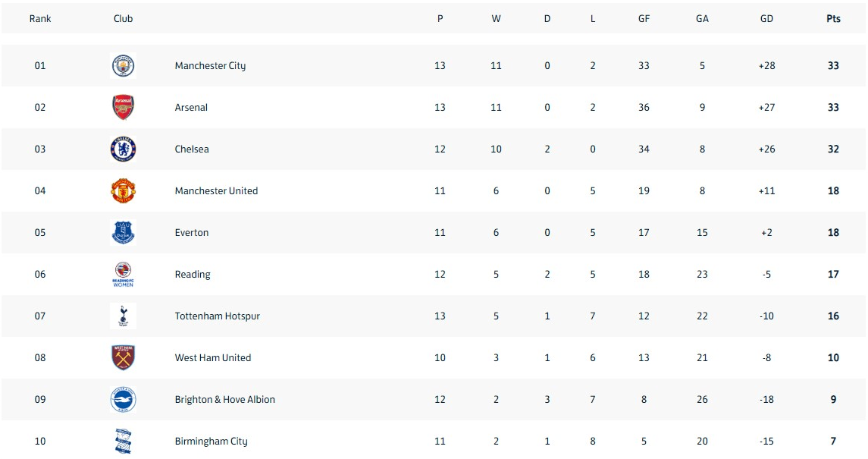Open the Manchester United crest icon
This screenshot has width=868, height=459.
click(123, 191)
